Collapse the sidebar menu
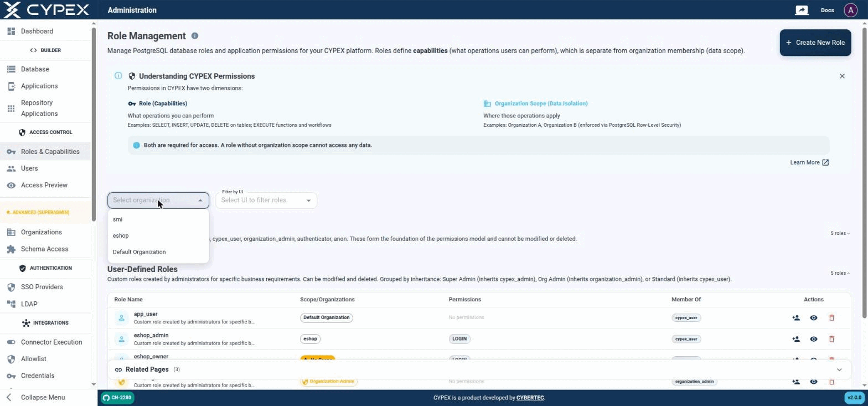This screenshot has width=868, height=406. pyautogui.click(x=45, y=398)
